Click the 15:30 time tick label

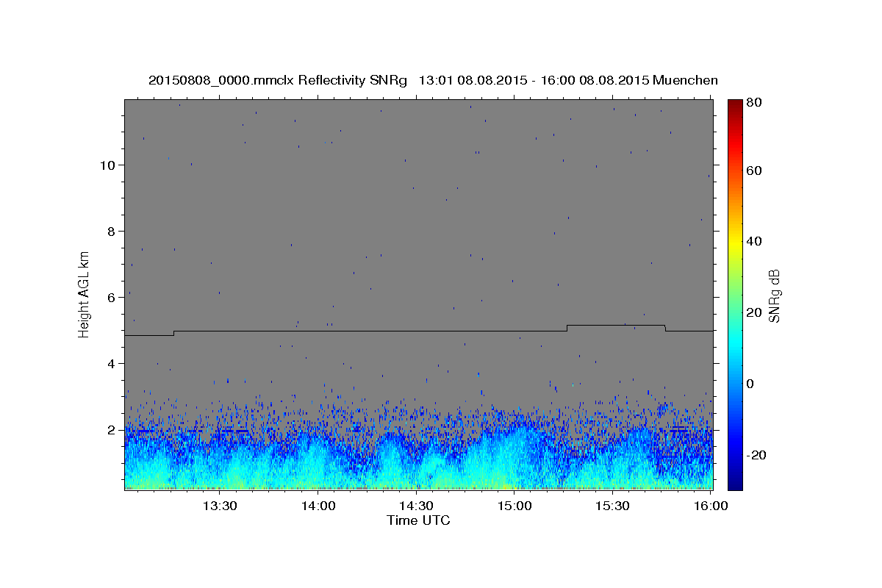pos(612,506)
